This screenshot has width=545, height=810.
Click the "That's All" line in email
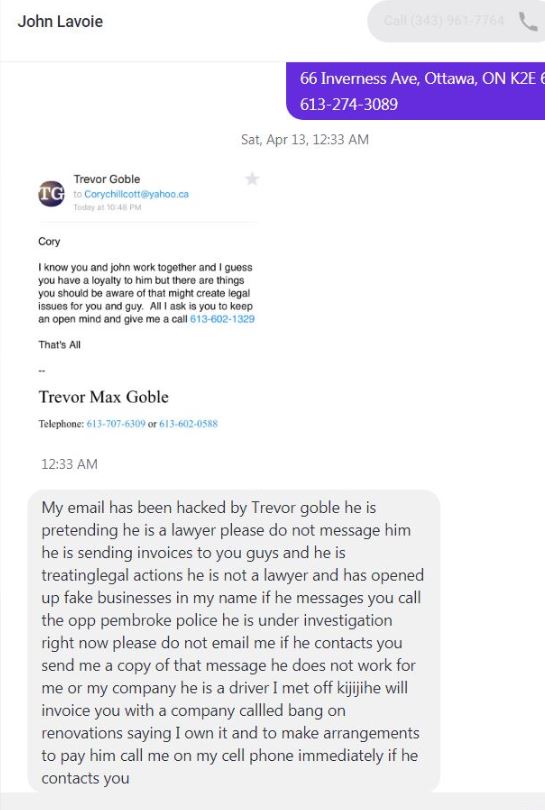pos(59,345)
